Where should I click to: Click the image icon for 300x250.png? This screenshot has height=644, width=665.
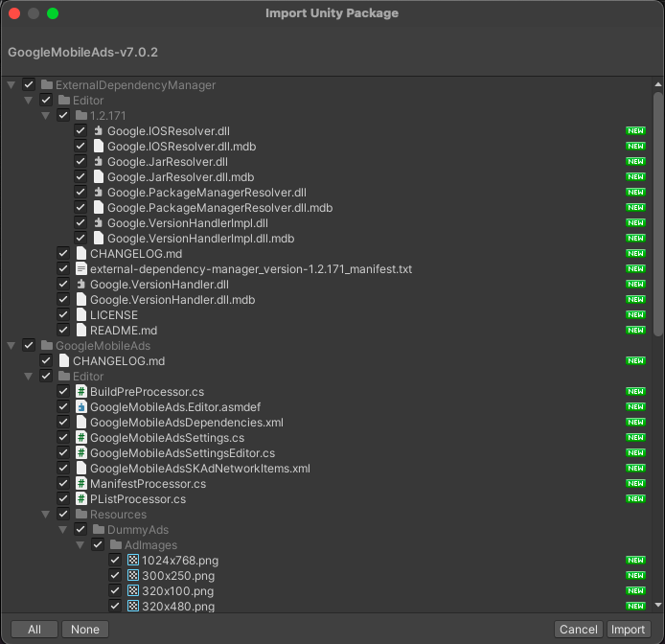[x=133, y=575]
